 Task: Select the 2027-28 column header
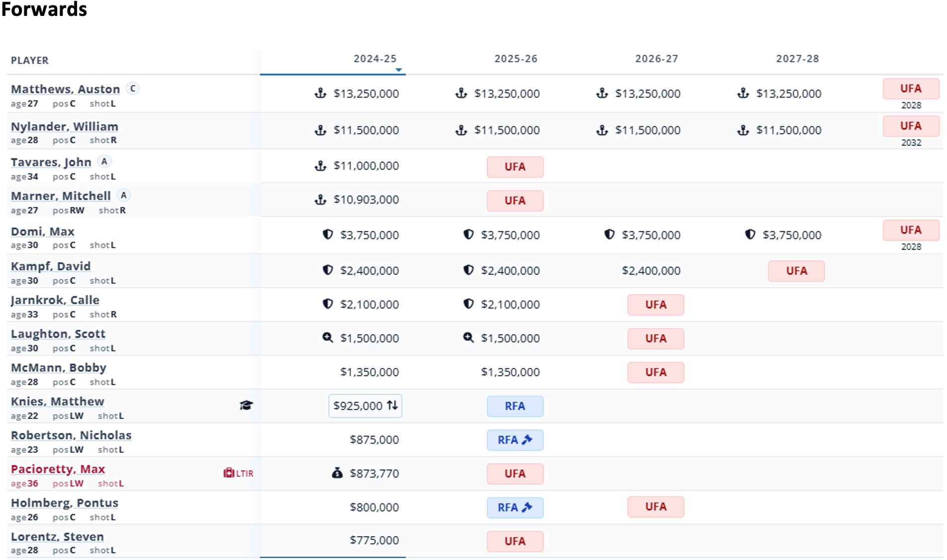point(797,59)
